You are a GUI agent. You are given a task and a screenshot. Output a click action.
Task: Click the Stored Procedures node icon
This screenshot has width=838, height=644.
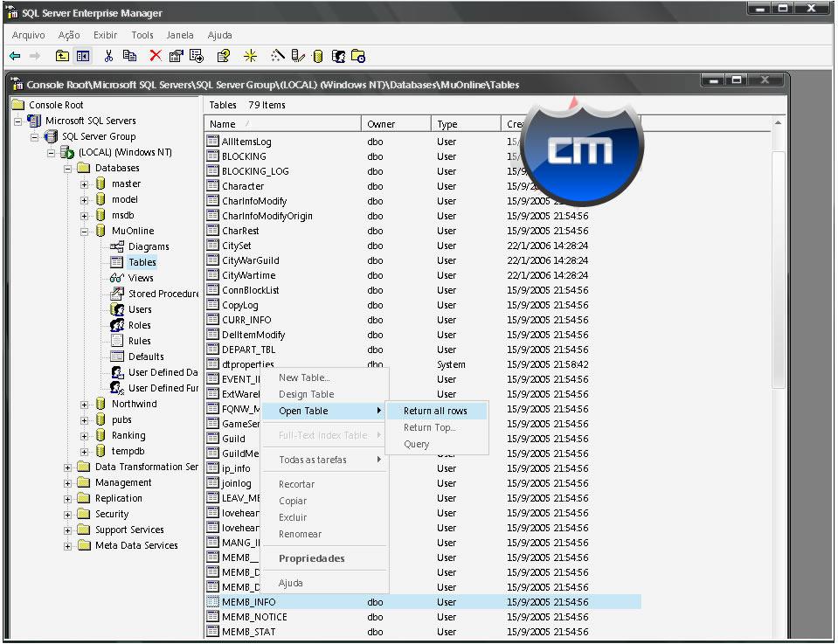click(117, 293)
